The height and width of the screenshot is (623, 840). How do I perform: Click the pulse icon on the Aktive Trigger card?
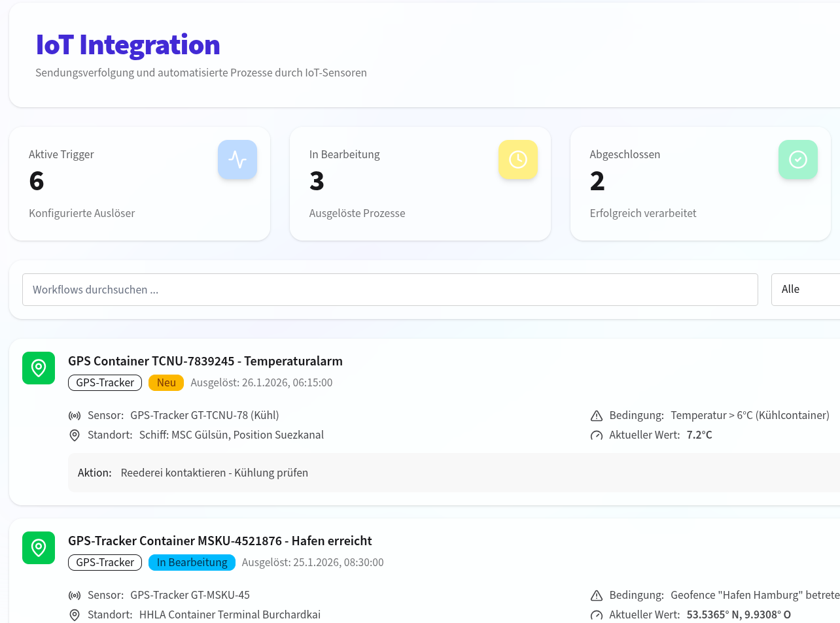237,159
